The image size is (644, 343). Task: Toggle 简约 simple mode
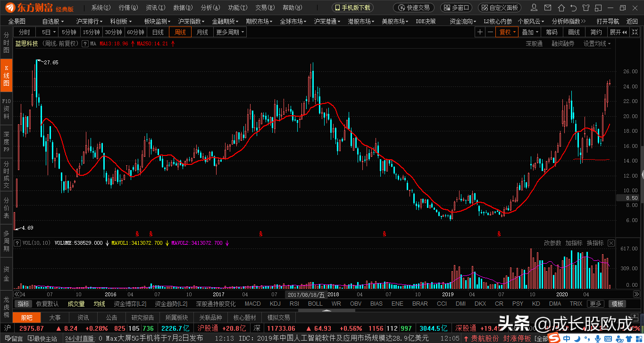pos(596,32)
